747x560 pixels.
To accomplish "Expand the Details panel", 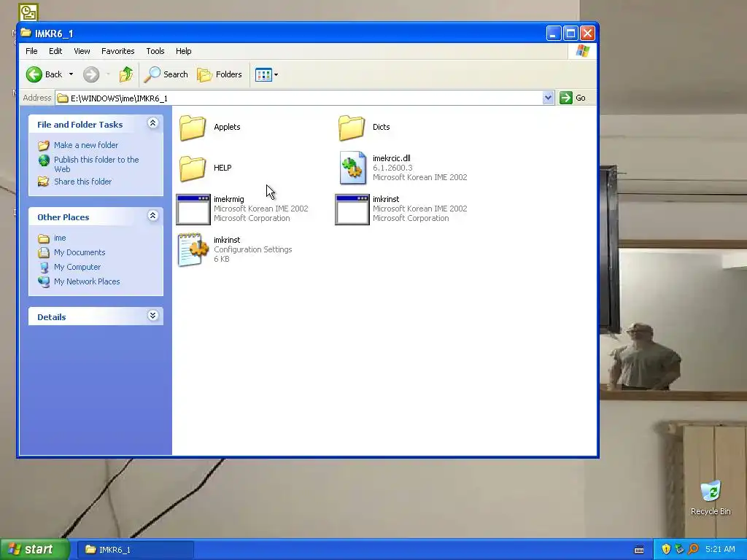I will point(152,316).
